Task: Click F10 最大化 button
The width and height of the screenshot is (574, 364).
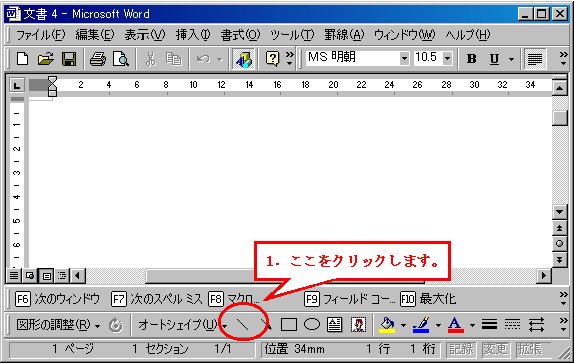Action: click(428, 299)
